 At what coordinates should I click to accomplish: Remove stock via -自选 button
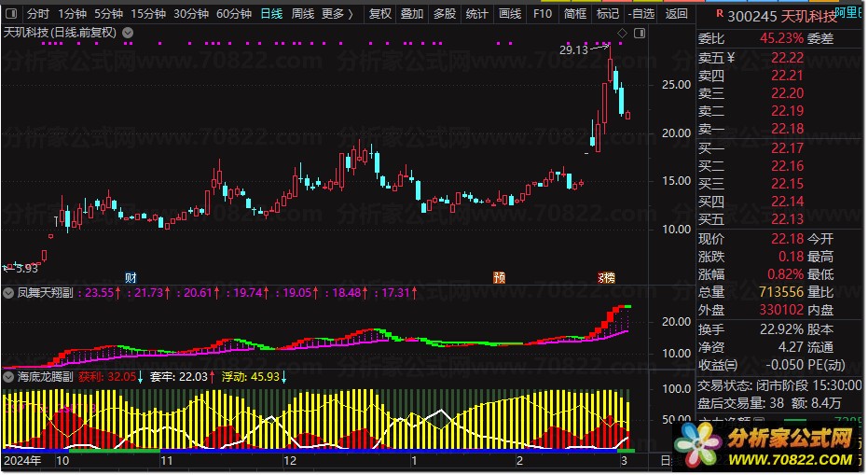coord(641,13)
